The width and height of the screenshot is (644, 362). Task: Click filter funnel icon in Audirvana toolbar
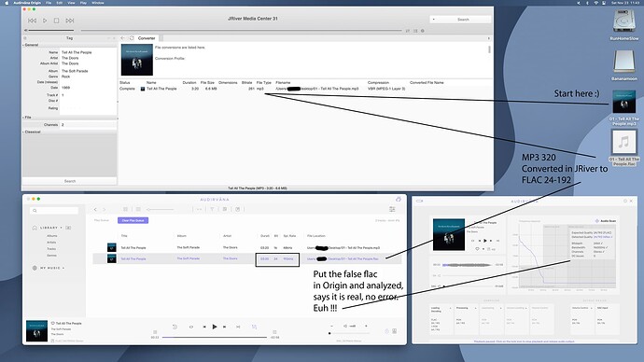[212, 209]
